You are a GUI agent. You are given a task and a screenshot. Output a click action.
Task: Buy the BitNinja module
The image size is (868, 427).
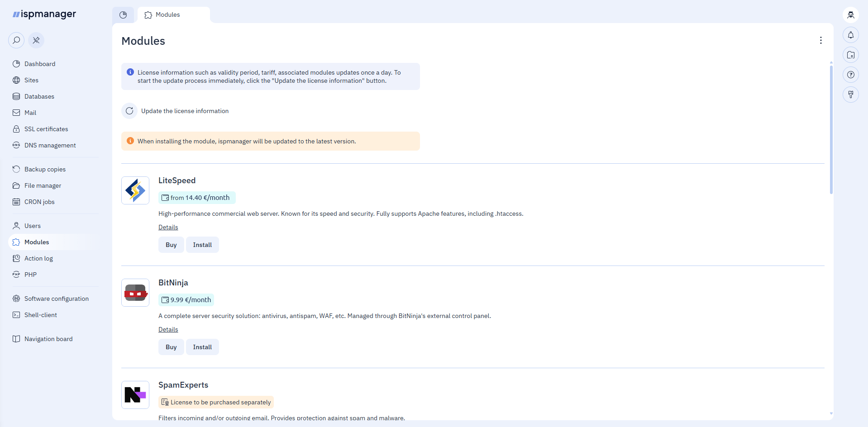point(171,347)
